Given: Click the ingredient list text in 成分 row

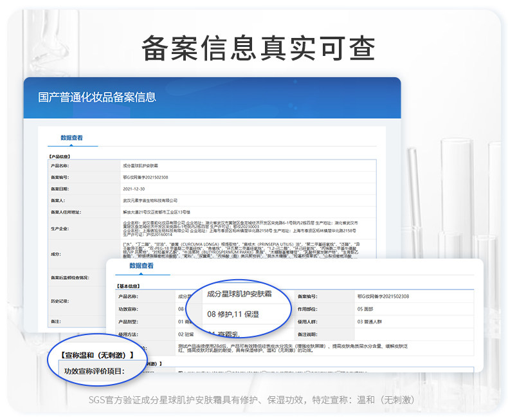Looking at the screenshot, I should (x=241, y=250).
